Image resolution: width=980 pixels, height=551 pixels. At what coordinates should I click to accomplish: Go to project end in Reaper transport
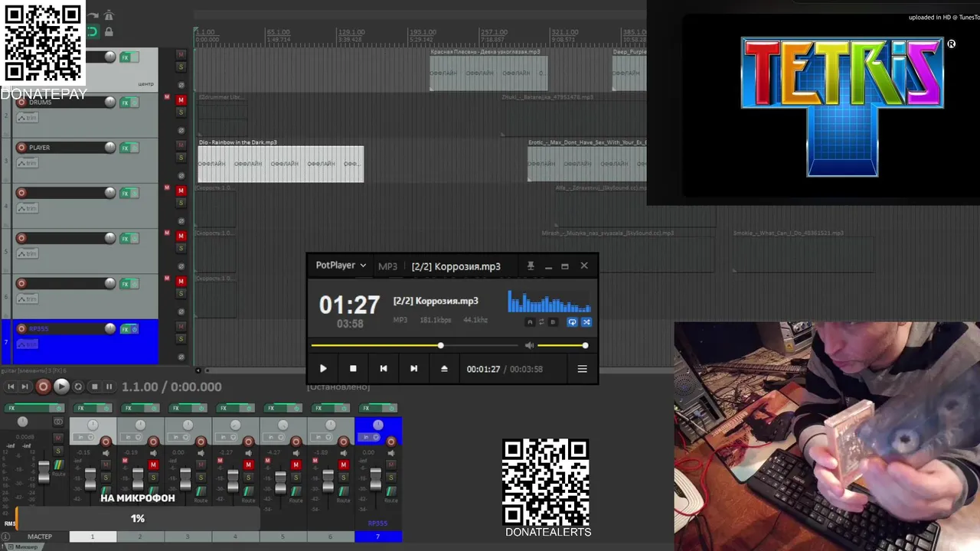tap(24, 386)
